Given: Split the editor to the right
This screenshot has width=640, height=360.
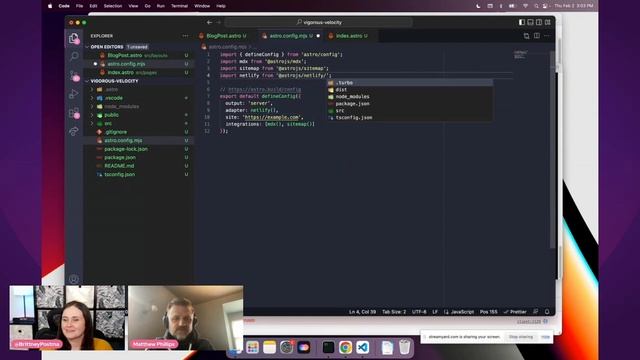Looking at the screenshot, I should pos(537,36).
